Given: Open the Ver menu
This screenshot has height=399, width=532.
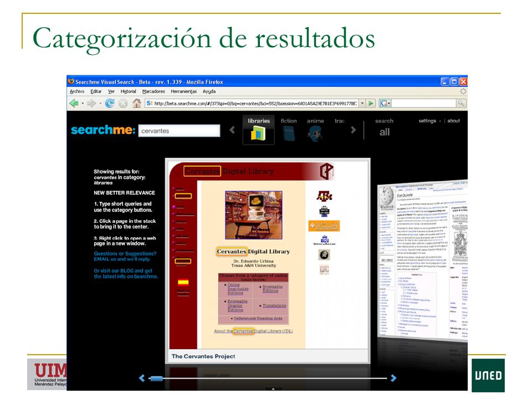Looking at the screenshot, I should pos(111,91).
